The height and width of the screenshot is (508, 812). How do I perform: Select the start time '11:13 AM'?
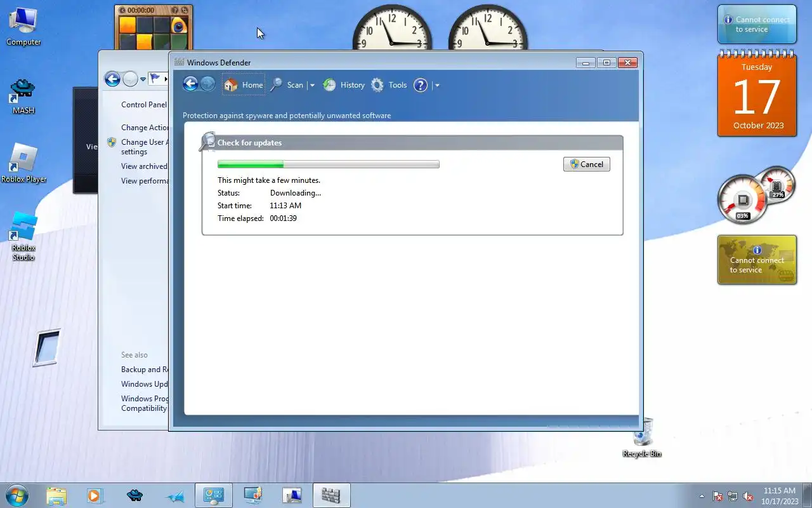point(285,206)
